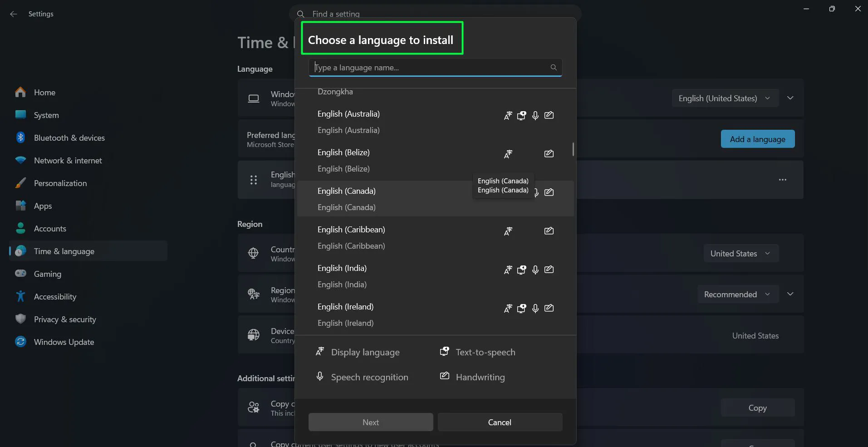
Task: Navigate to Privacy & security settings
Action: pyautogui.click(x=20, y=319)
